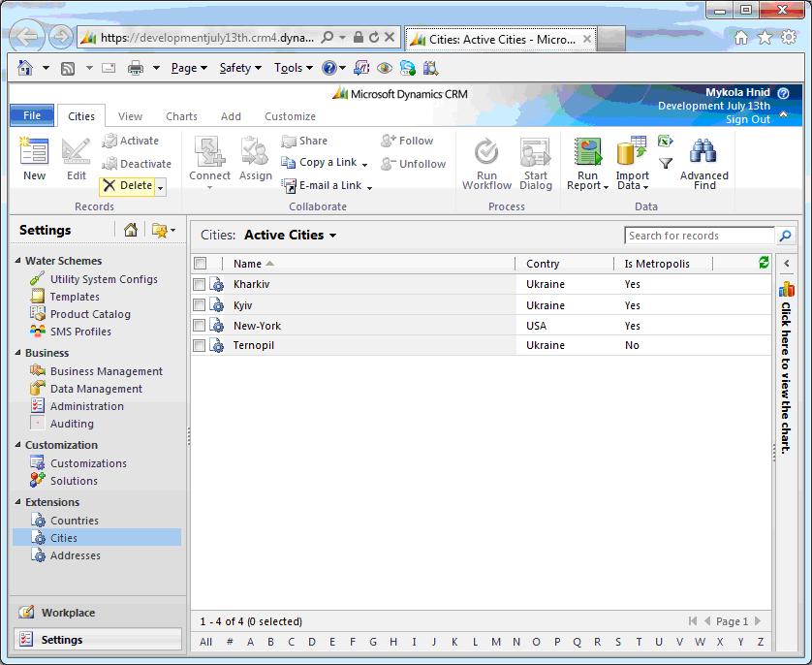Create a New city record

click(34, 158)
